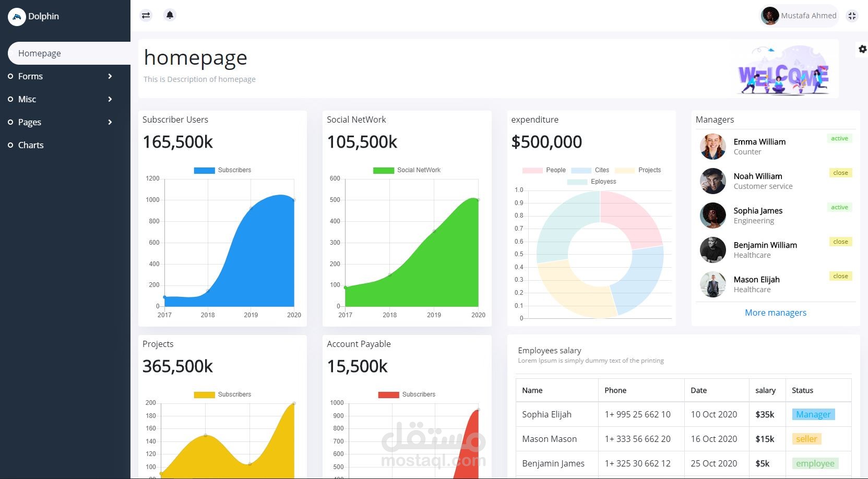Click Noah William's close badge
The width and height of the screenshot is (868, 479).
click(x=840, y=173)
